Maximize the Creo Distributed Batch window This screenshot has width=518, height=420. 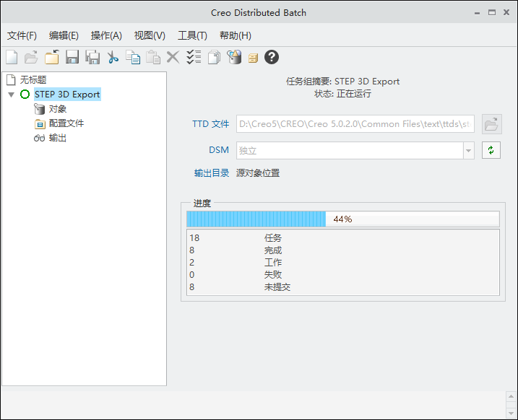[492, 12]
